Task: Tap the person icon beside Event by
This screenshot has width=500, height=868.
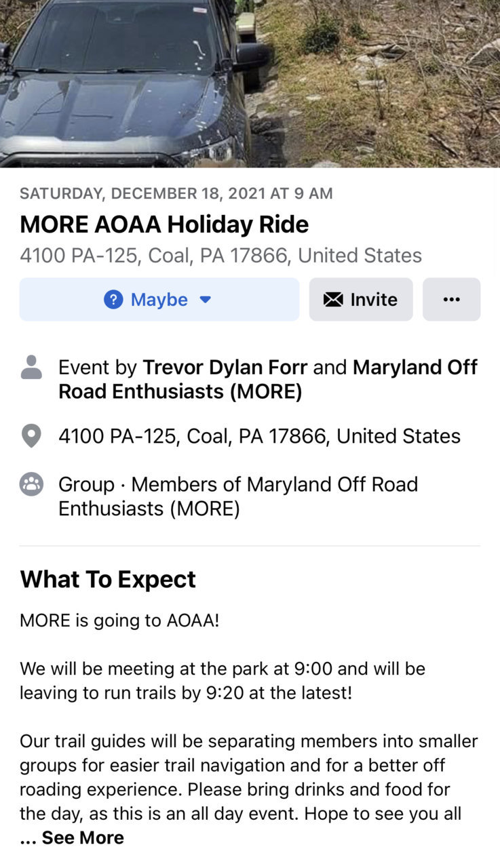Action: (31, 367)
